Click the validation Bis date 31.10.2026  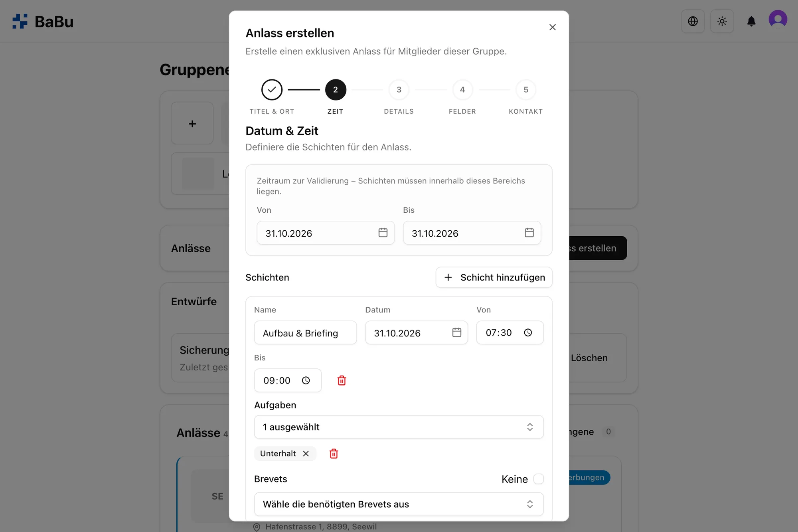435,233
